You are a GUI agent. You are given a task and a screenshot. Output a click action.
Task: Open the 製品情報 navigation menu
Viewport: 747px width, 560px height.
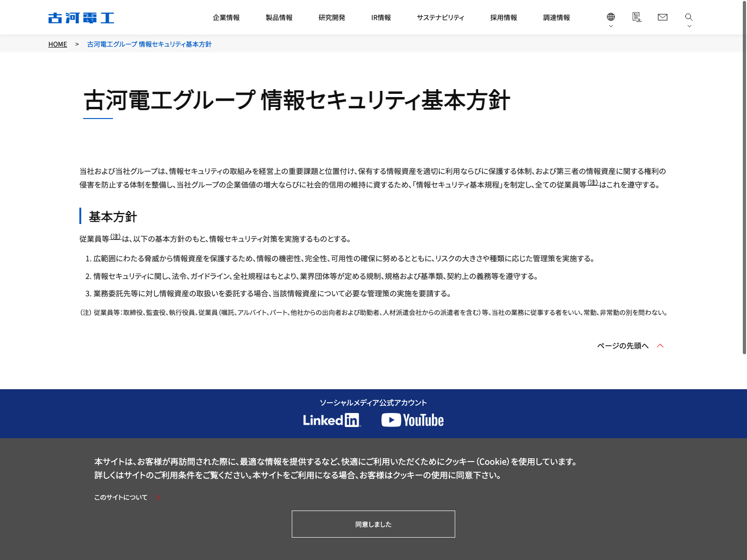click(x=279, y=18)
